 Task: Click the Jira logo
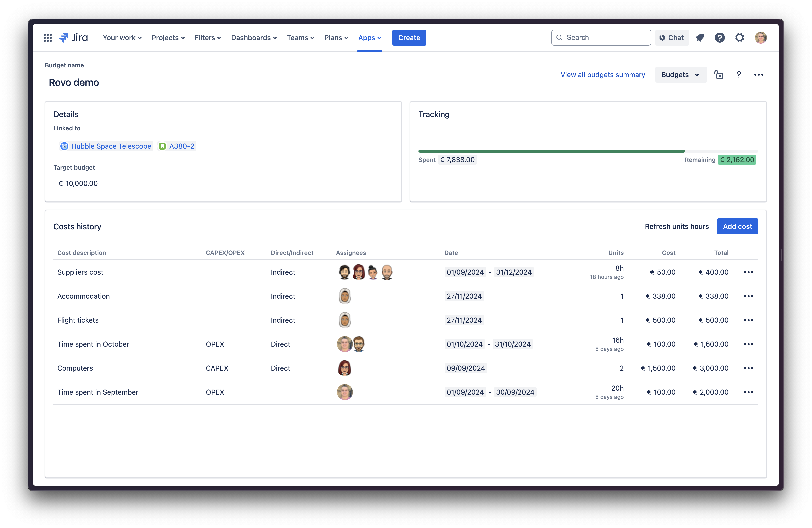click(74, 38)
